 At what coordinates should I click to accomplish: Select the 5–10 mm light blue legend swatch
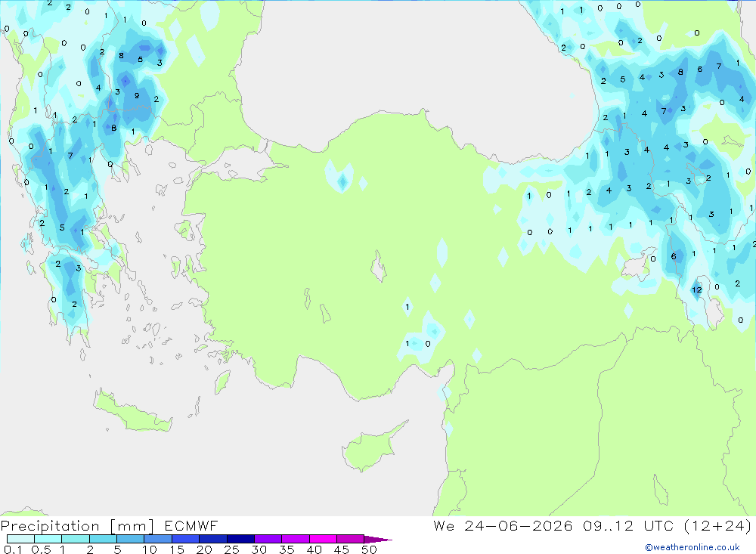[x=131, y=539]
